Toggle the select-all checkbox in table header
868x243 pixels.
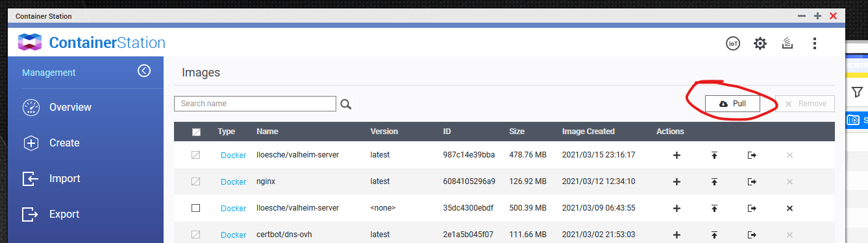(x=196, y=132)
